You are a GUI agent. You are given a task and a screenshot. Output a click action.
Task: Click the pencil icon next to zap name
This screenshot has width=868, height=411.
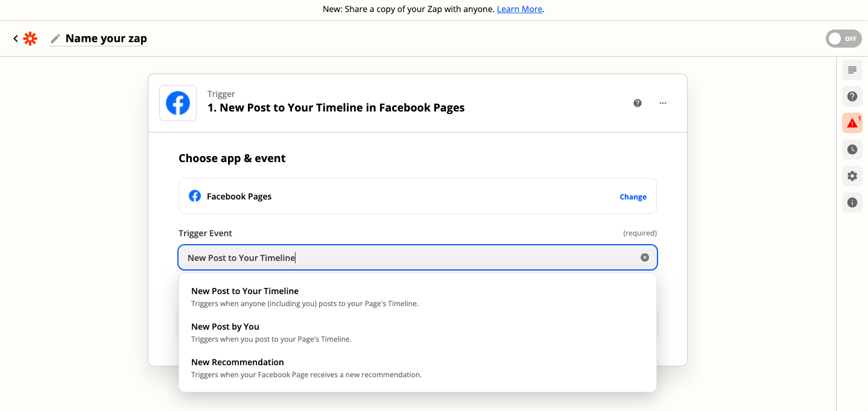tap(55, 39)
